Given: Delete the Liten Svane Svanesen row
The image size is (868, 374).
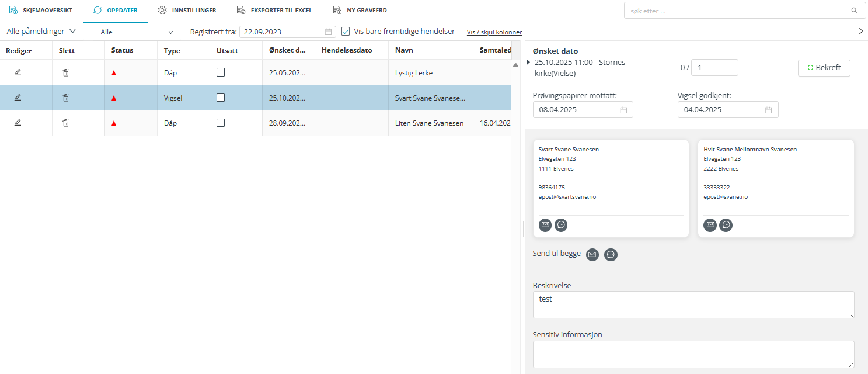Looking at the screenshot, I should [x=66, y=123].
